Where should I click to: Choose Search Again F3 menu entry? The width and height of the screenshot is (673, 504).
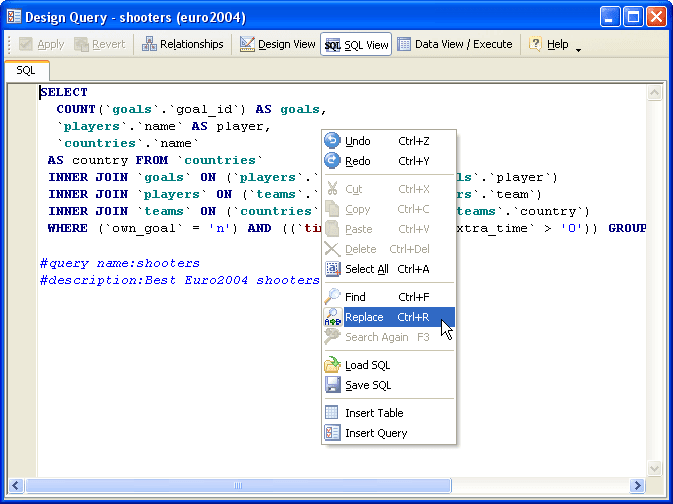coord(388,337)
